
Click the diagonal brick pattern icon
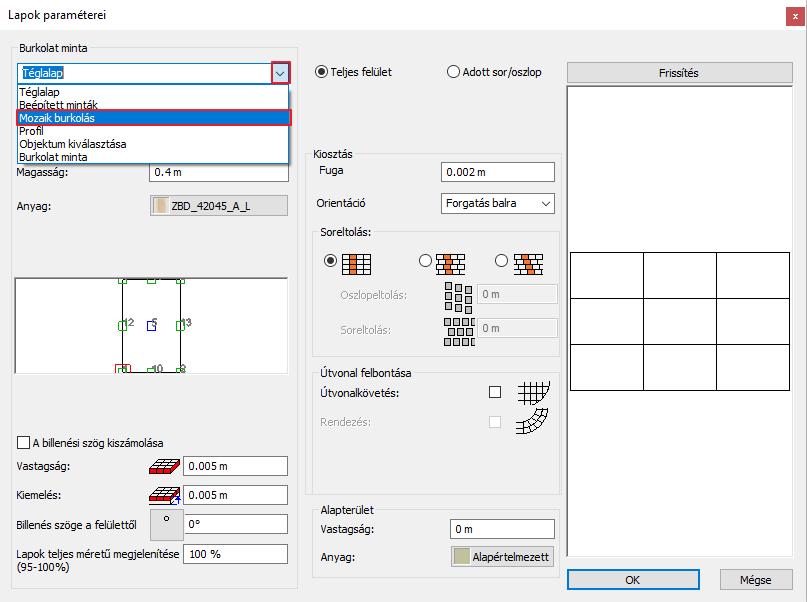click(x=529, y=264)
